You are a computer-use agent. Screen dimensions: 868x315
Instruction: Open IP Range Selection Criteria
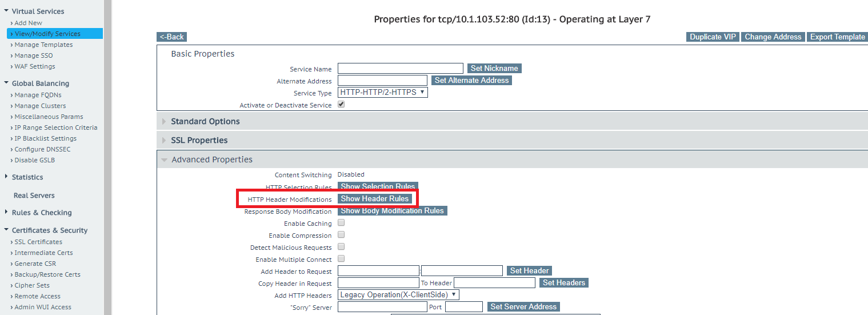click(x=55, y=127)
